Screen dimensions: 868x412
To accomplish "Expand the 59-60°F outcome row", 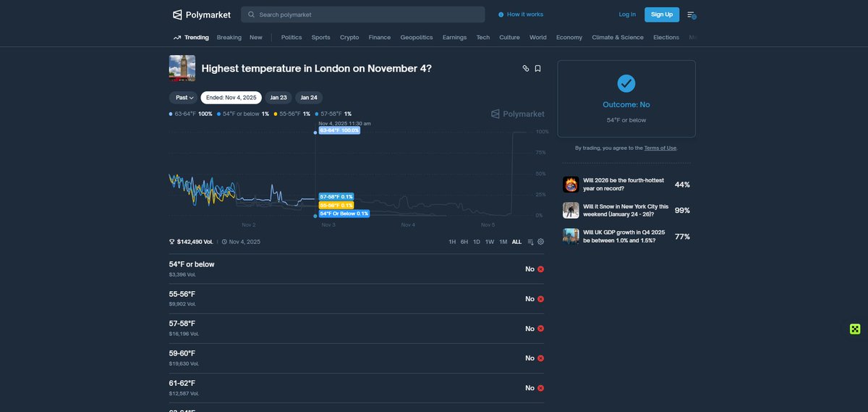I will pyautogui.click(x=357, y=358).
